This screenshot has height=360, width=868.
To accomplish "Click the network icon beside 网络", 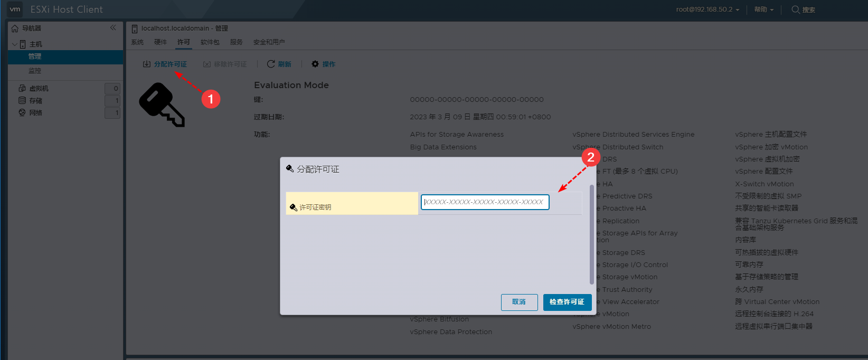I will pos(22,112).
